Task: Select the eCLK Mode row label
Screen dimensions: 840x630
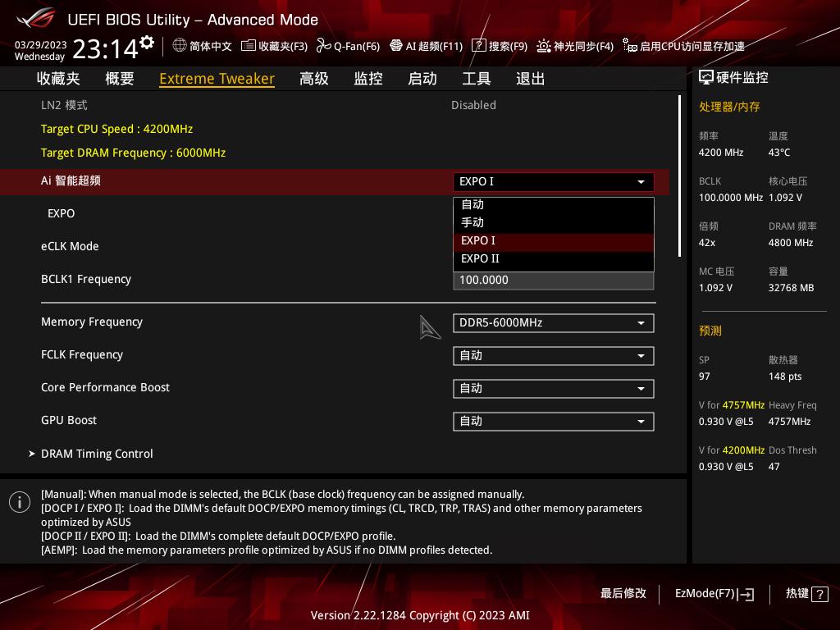Action: click(x=70, y=246)
